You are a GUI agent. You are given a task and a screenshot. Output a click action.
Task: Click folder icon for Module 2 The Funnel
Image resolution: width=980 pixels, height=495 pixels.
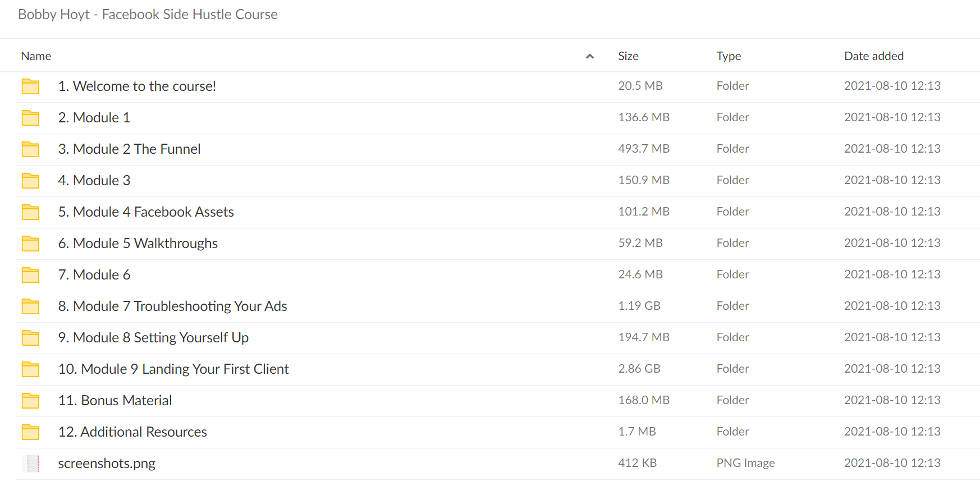(x=30, y=149)
